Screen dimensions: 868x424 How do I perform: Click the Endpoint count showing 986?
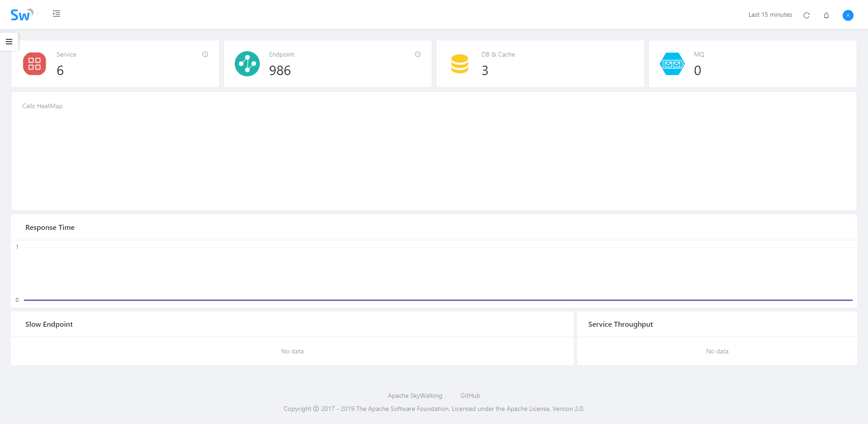(x=280, y=70)
